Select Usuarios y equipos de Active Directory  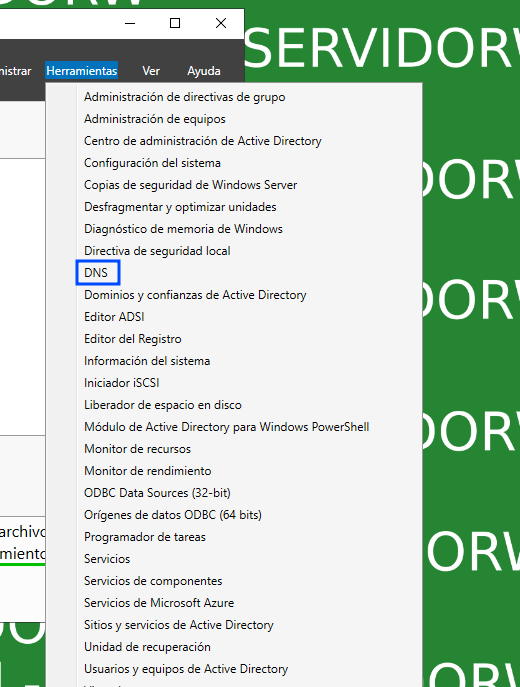click(186, 669)
